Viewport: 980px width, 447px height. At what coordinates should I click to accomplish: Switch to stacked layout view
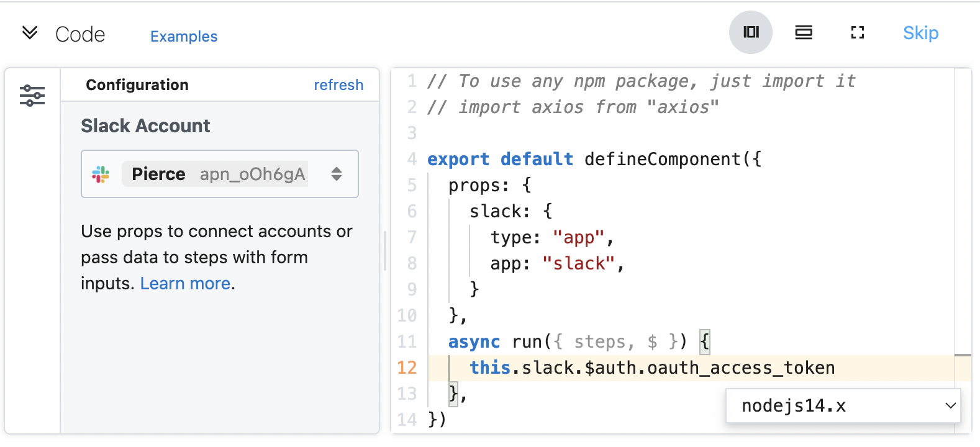point(804,32)
